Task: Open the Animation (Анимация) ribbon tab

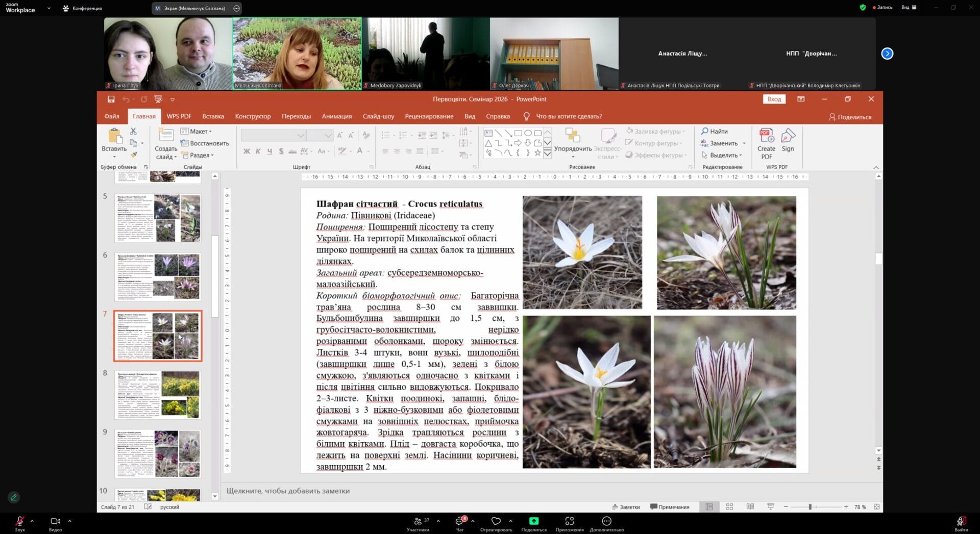Action: [x=336, y=116]
